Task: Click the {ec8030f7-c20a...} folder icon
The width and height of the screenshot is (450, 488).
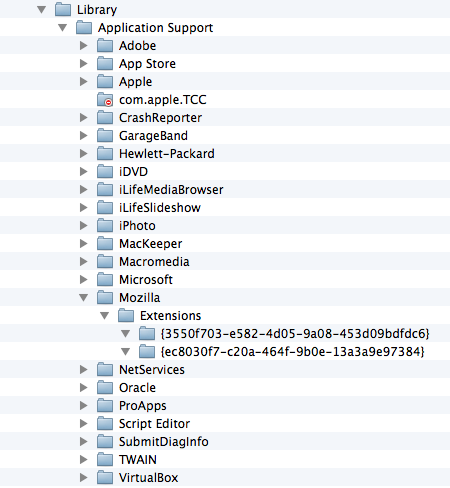Action: click(147, 351)
